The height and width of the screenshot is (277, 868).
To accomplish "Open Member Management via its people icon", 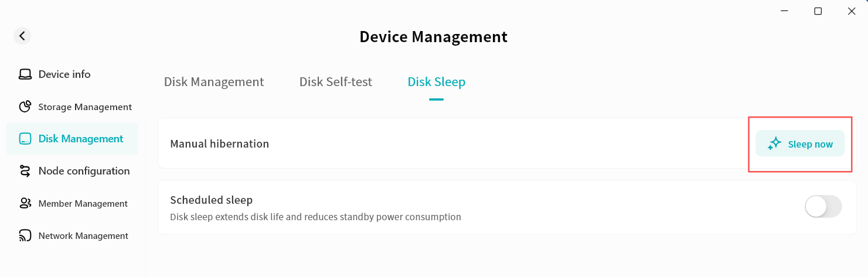I will [x=25, y=203].
